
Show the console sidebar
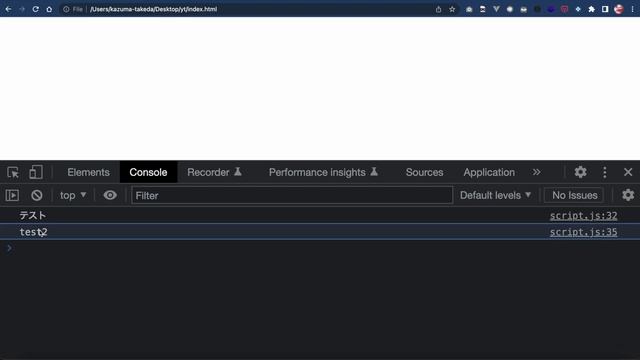12,196
